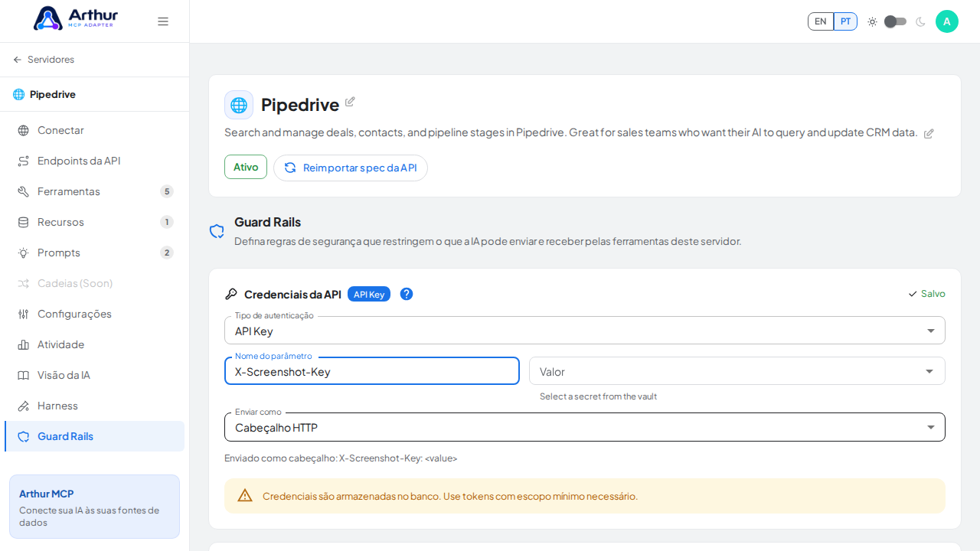Viewport: 980px width, 551px height.
Task: Collapse the sidebar with hamburger icon
Action: (x=163, y=21)
